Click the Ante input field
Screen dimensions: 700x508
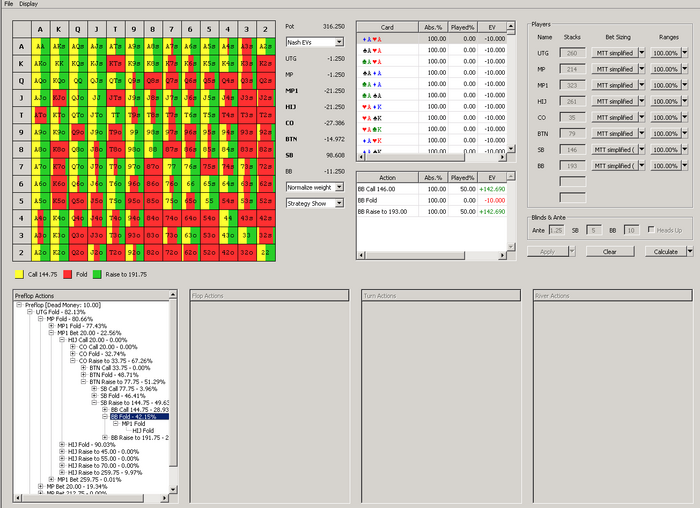click(x=556, y=230)
